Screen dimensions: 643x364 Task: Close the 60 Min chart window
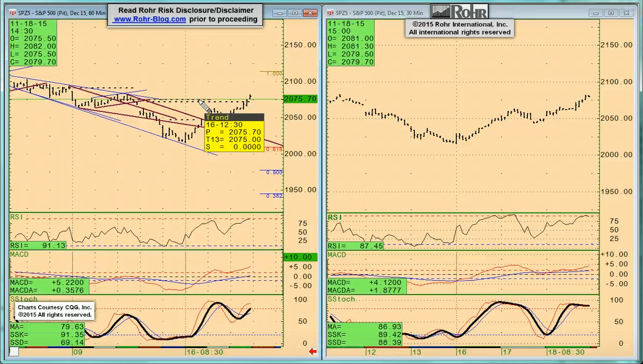(x=311, y=13)
